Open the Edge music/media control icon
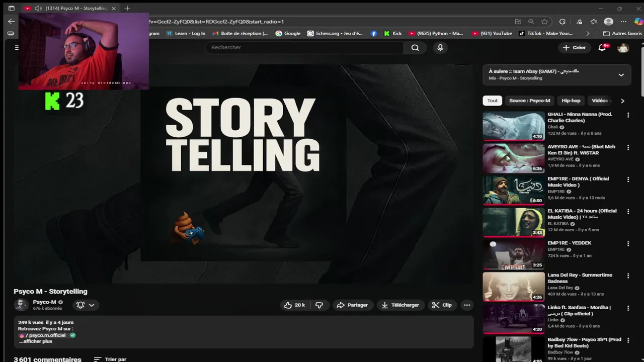Viewport: 644px width, 362px height. (x=579, y=22)
